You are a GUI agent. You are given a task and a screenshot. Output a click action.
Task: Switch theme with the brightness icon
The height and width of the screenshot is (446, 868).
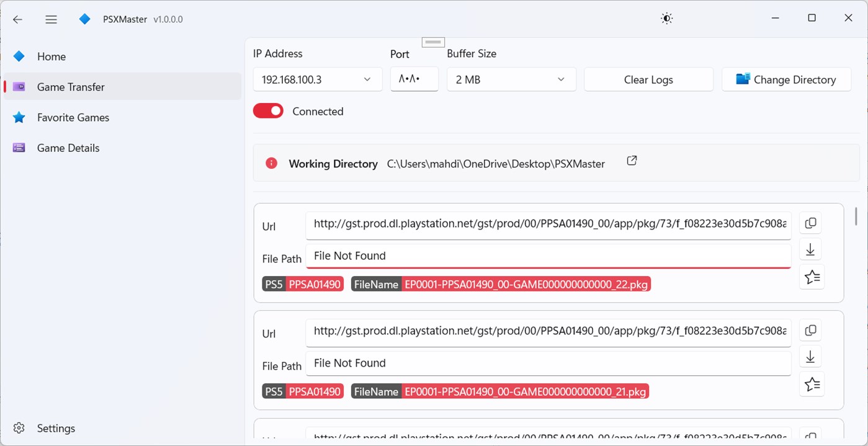coord(666,19)
